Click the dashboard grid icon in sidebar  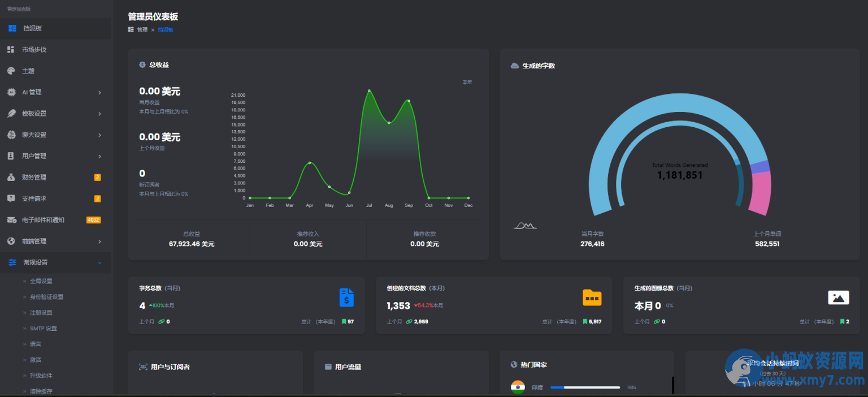pyautogui.click(x=12, y=28)
